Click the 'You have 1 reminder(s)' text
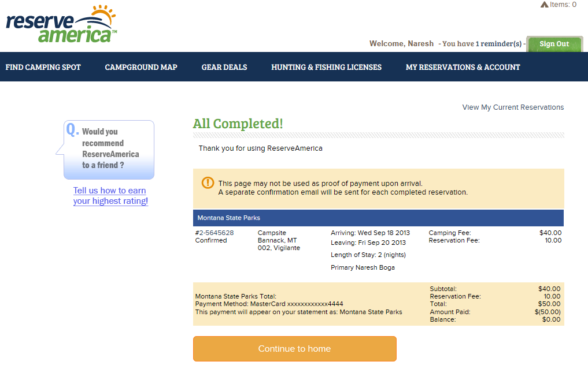The image size is (588, 369). (x=482, y=44)
